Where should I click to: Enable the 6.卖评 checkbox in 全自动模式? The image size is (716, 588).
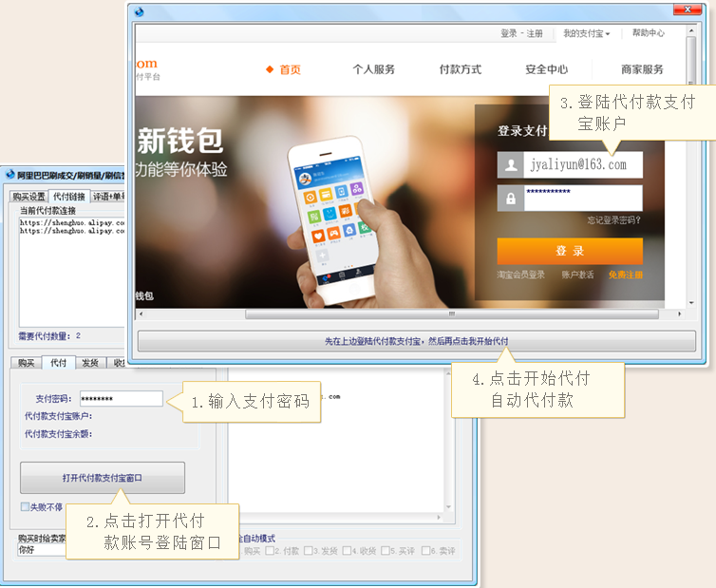[425, 551]
